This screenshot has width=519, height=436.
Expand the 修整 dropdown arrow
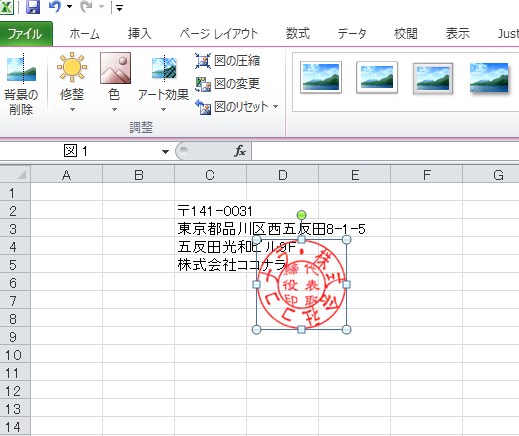click(x=72, y=110)
